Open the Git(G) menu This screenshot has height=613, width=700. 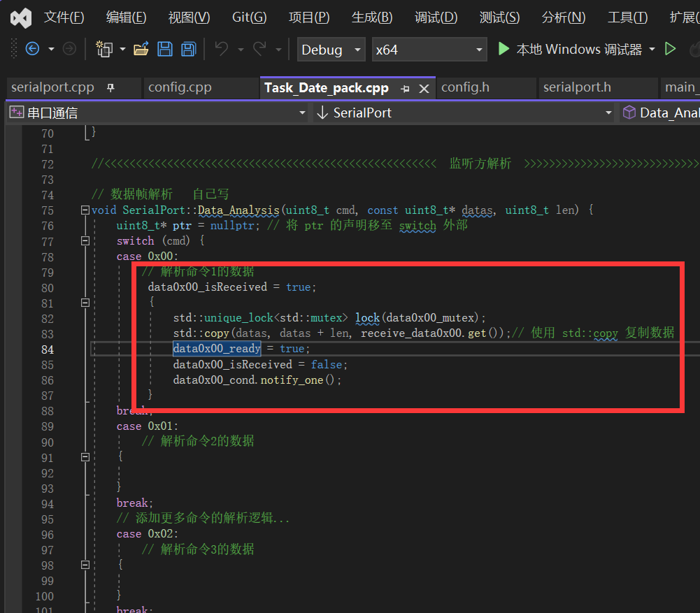(249, 18)
